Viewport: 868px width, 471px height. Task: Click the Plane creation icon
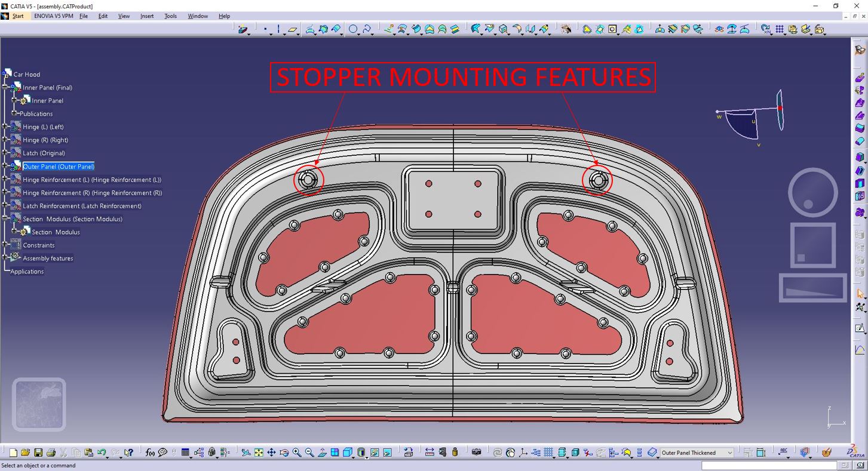pos(292,29)
